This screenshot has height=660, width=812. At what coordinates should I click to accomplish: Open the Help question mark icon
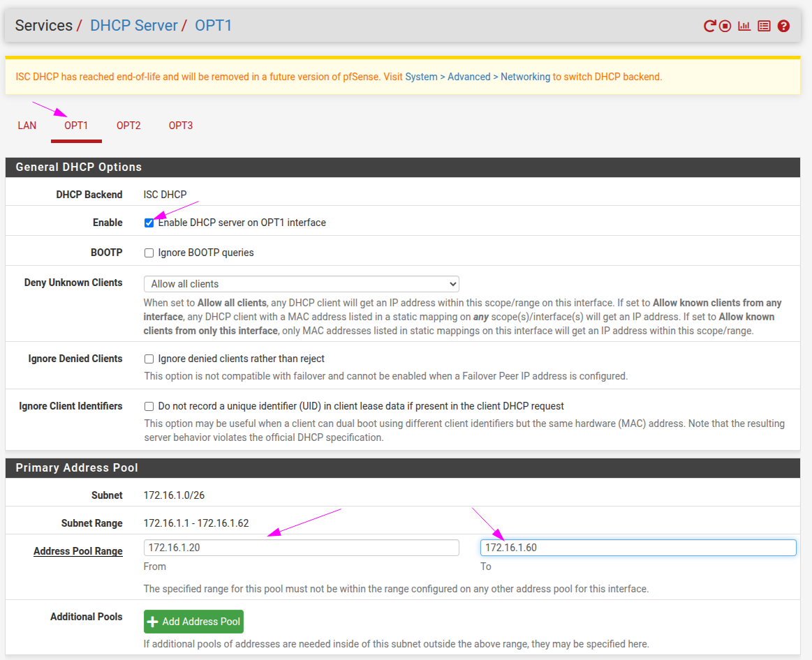coord(783,27)
